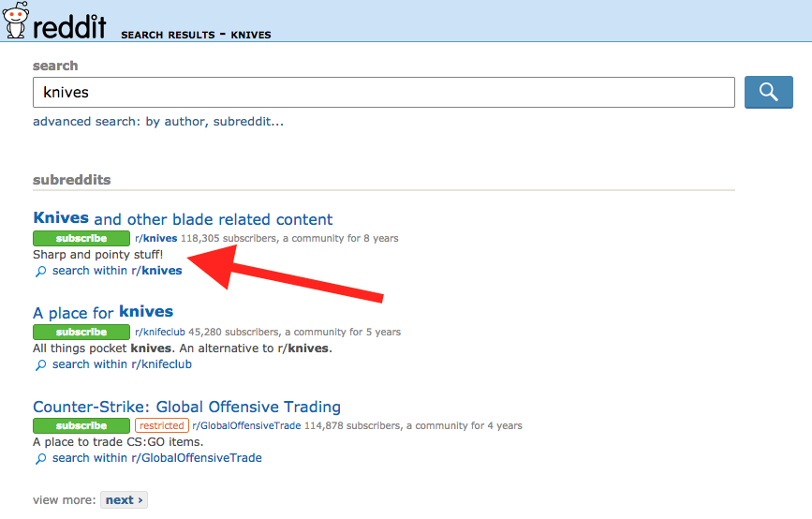Select the text Sharp and pointy stuff!
This screenshot has height=519, width=812.
point(98,254)
